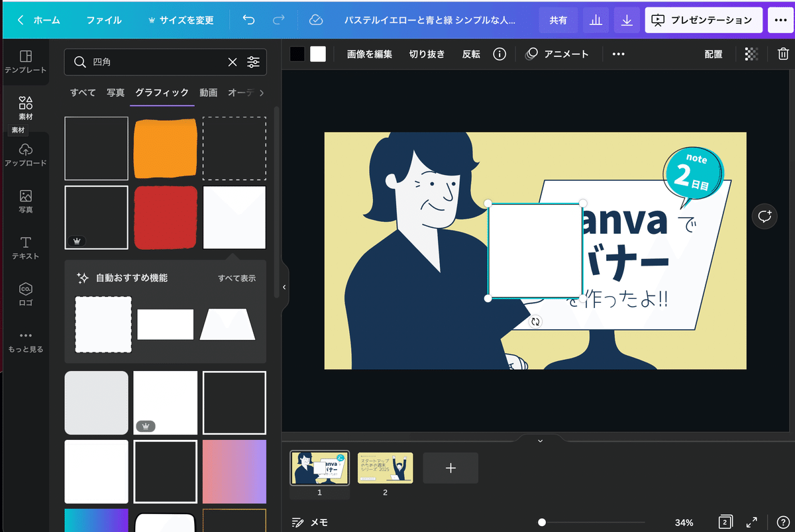Open the テンプレート sidebar panel
The image size is (795, 532).
coord(25,62)
